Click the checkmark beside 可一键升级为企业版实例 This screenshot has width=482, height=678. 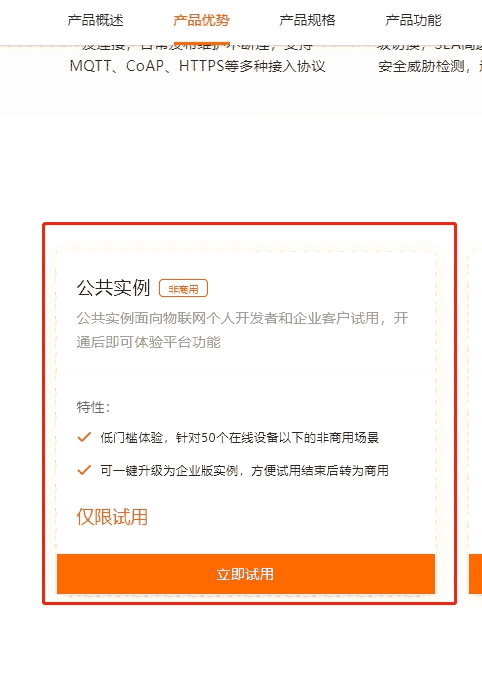pyautogui.click(x=84, y=470)
